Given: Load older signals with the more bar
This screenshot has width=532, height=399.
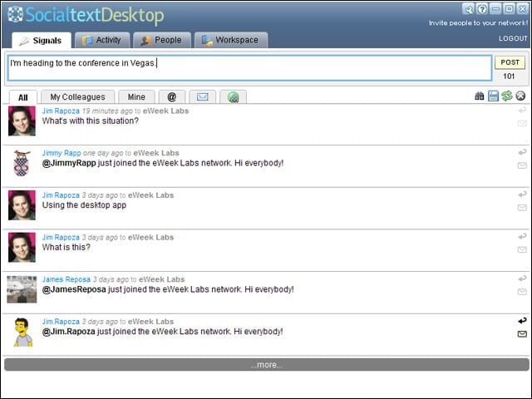Looking at the screenshot, I should coord(267,365).
